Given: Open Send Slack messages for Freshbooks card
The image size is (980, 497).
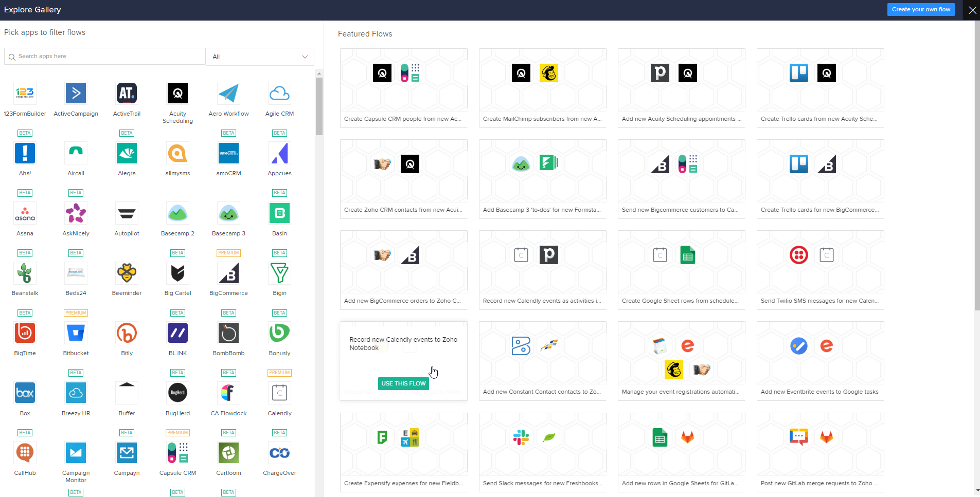Looking at the screenshot, I should tap(543, 452).
